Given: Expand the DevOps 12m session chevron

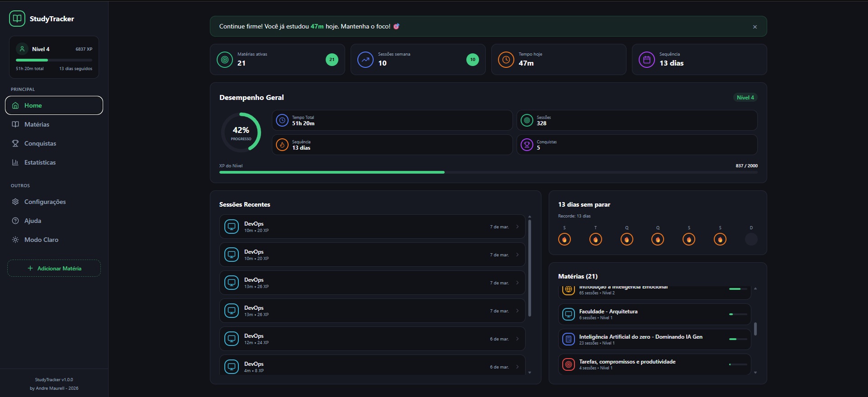Looking at the screenshot, I should (517, 339).
